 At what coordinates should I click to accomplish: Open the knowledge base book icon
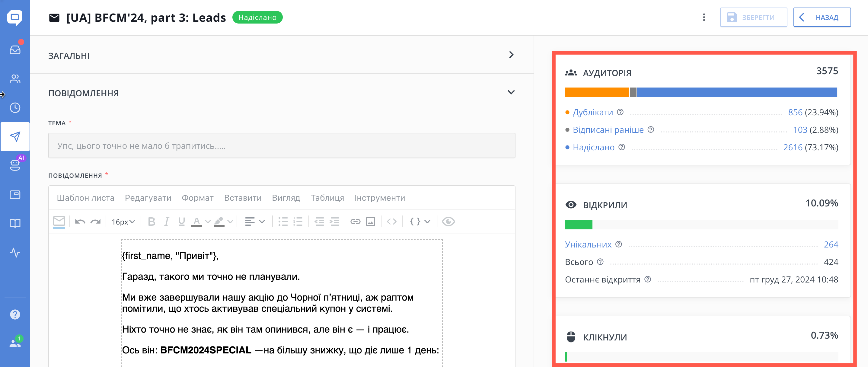[15, 223]
